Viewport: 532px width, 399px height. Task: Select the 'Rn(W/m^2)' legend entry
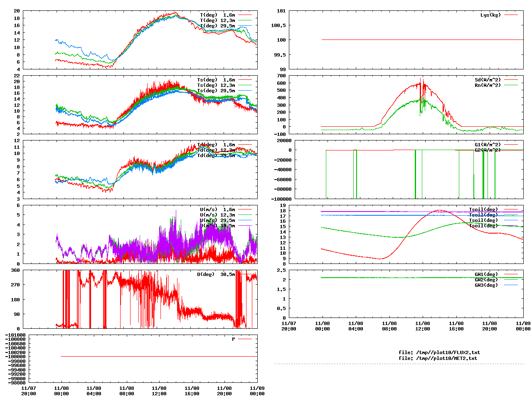(488, 85)
